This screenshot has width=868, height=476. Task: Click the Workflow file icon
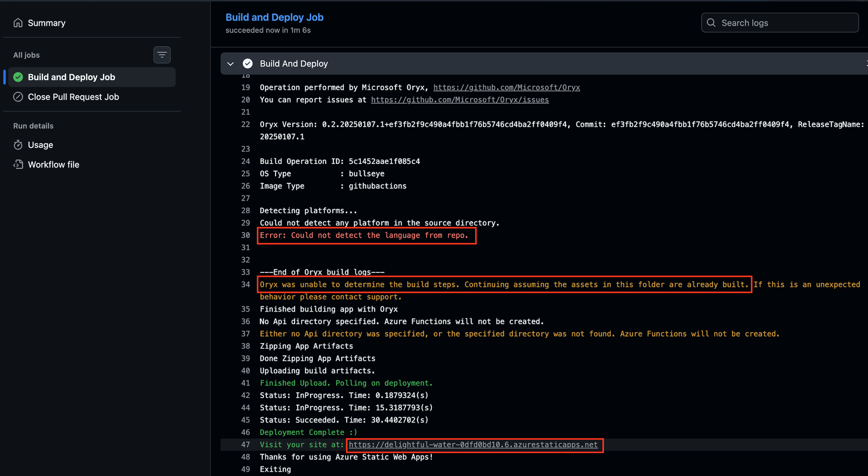[18, 165]
